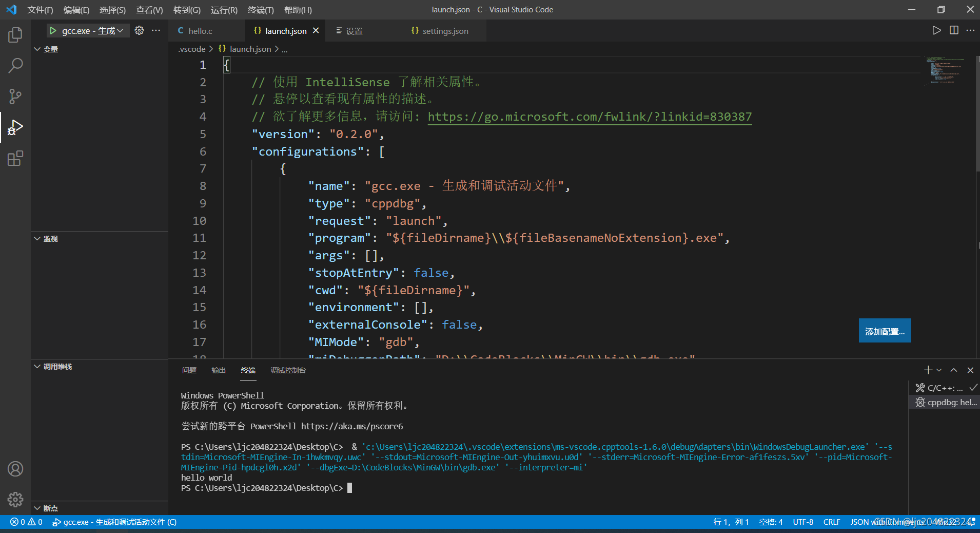Open the 查看(V) menu
This screenshot has height=533, width=980.
tap(149, 10)
